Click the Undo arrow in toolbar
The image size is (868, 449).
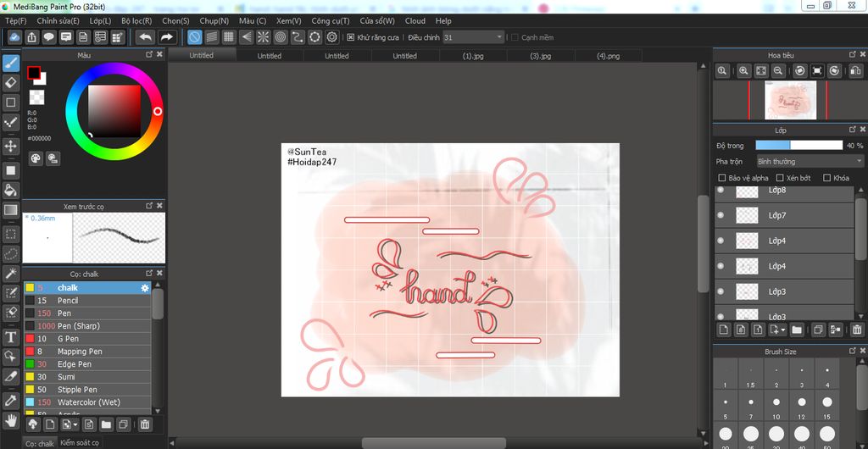point(146,37)
